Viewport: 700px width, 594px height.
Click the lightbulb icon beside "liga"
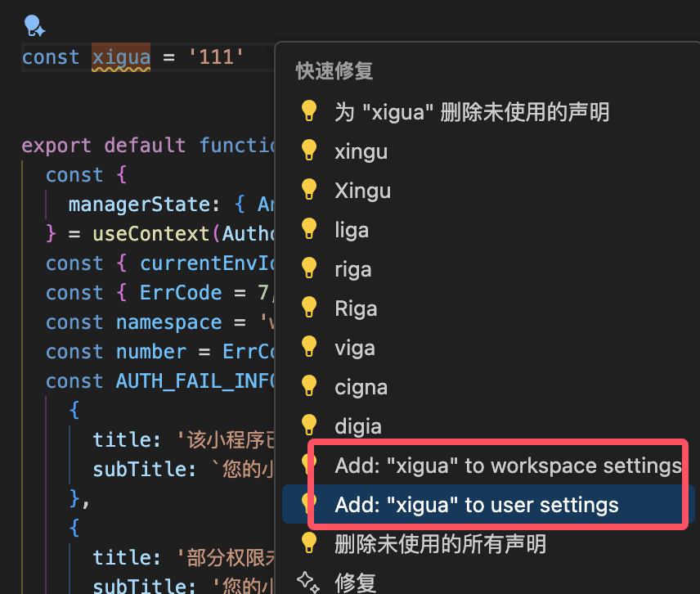click(309, 229)
